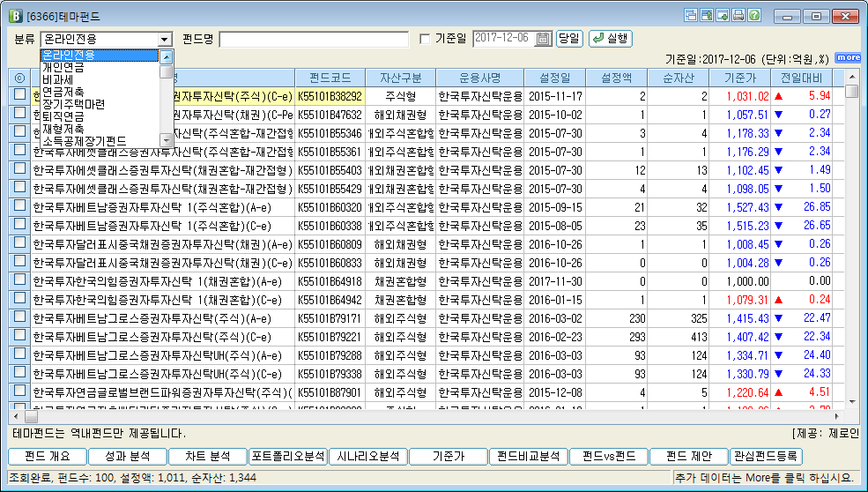Sort by 운용사명 column header
The height and width of the screenshot is (492, 868).
480,78
